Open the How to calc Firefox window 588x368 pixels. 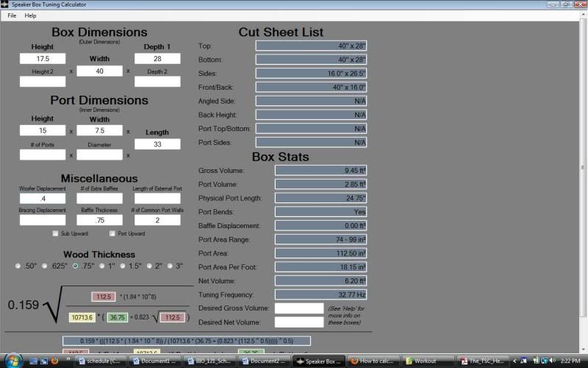pos(374,361)
